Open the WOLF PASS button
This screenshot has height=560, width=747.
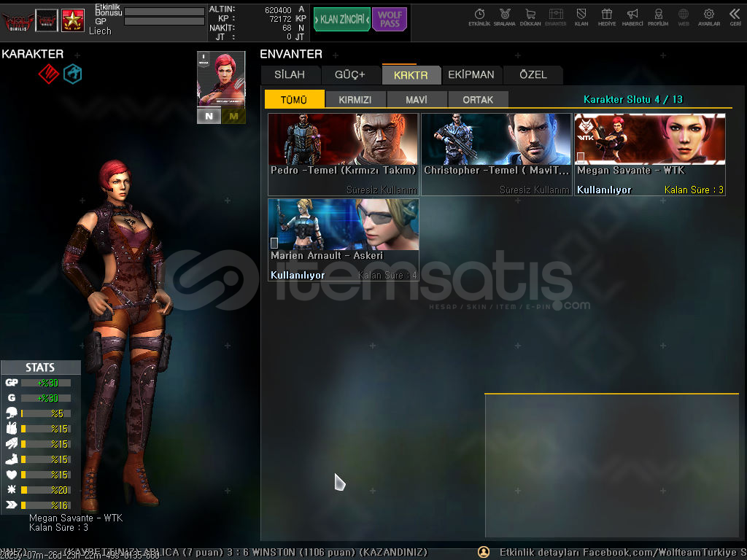point(390,19)
